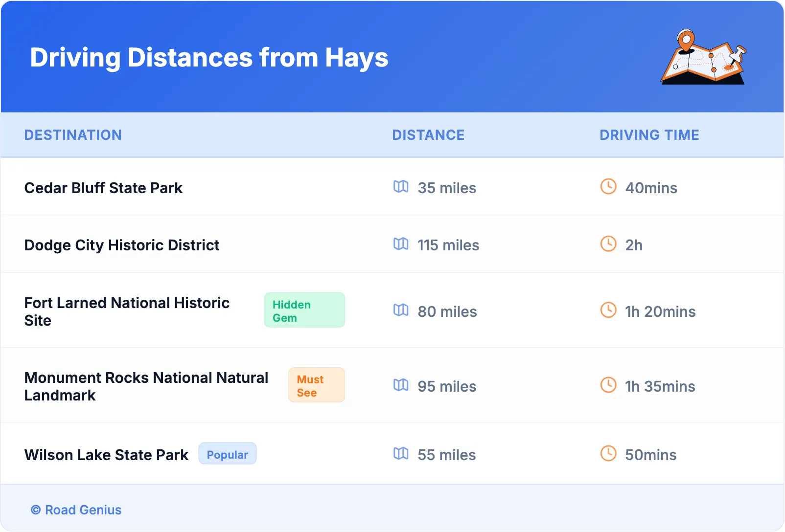Click the map with pins illustration
The height and width of the screenshot is (532, 785).
(703, 57)
